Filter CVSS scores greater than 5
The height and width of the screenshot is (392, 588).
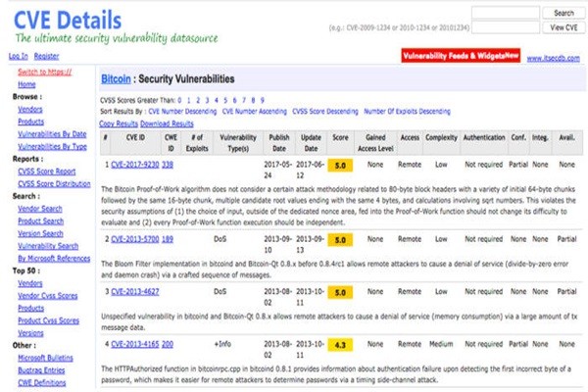(225, 100)
